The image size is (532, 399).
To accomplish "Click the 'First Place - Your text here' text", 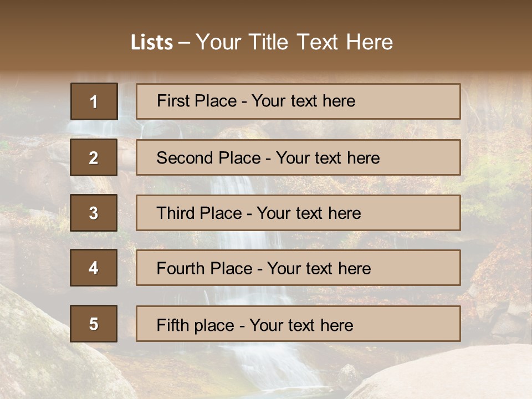I will [x=256, y=101].
